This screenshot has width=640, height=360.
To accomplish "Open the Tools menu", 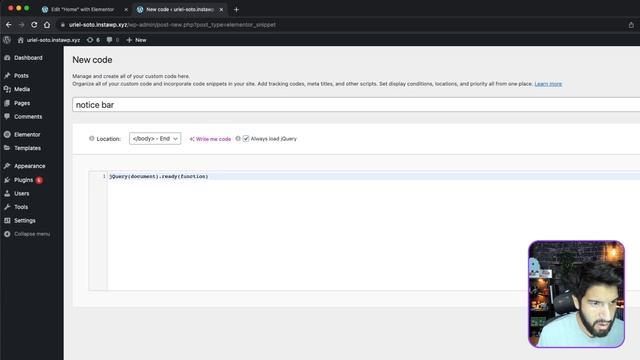I will point(21,207).
